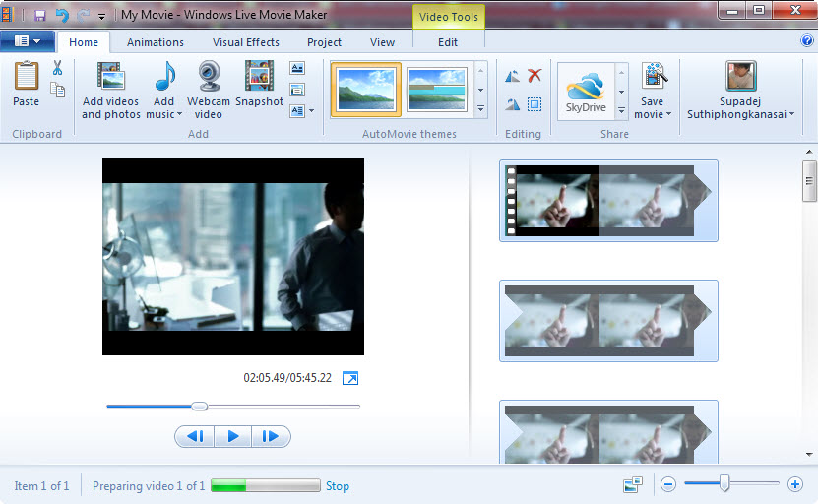The width and height of the screenshot is (818, 504).
Task: Change thumbnail size icon in status bar
Action: (632, 484)
